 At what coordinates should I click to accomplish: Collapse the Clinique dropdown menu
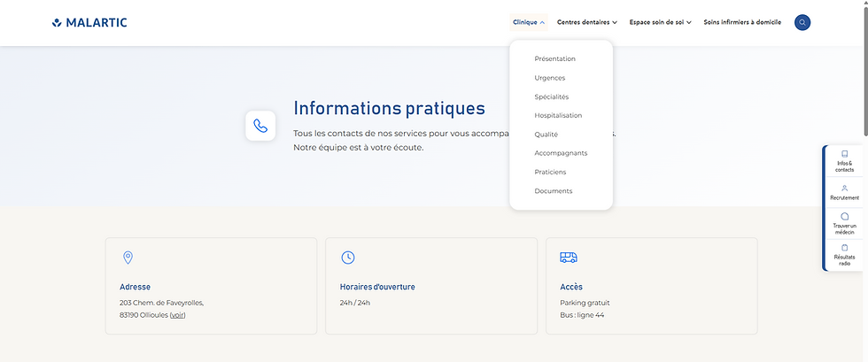[x=529, y=23]
